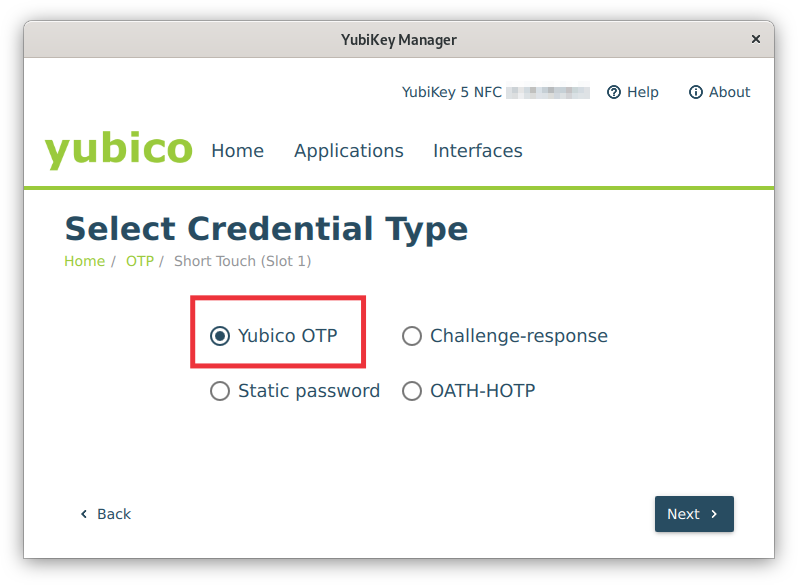Click the Back chevron arrow icon
This screenshot has width=798, height=585.
point(84,514)
